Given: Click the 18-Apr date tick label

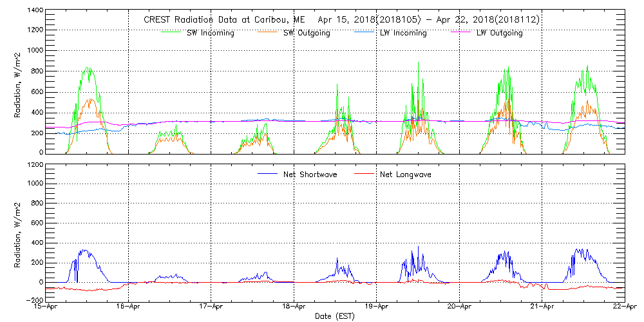Looking at the screenshot, I should [x=294, y=307].
